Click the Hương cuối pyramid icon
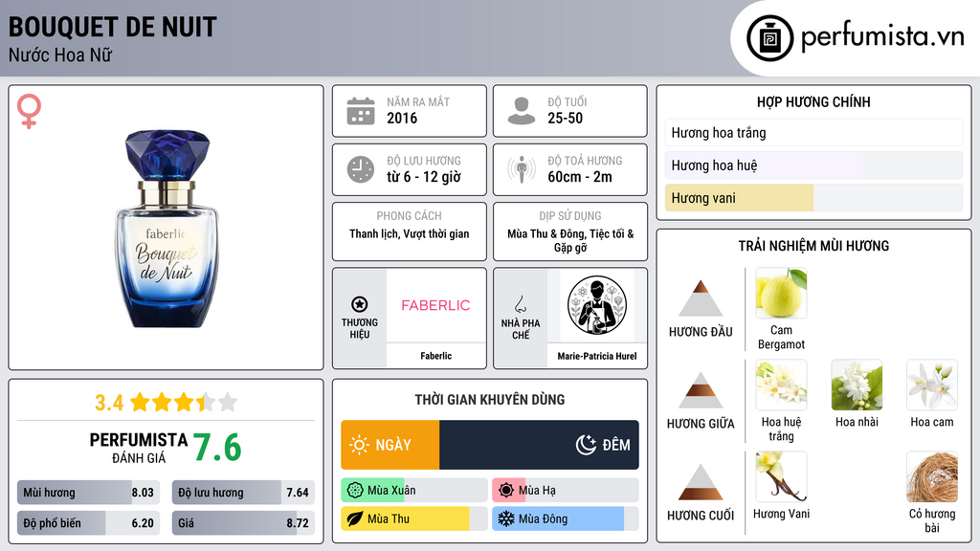Viewport: 980px width, 551px height. (701, 482)
